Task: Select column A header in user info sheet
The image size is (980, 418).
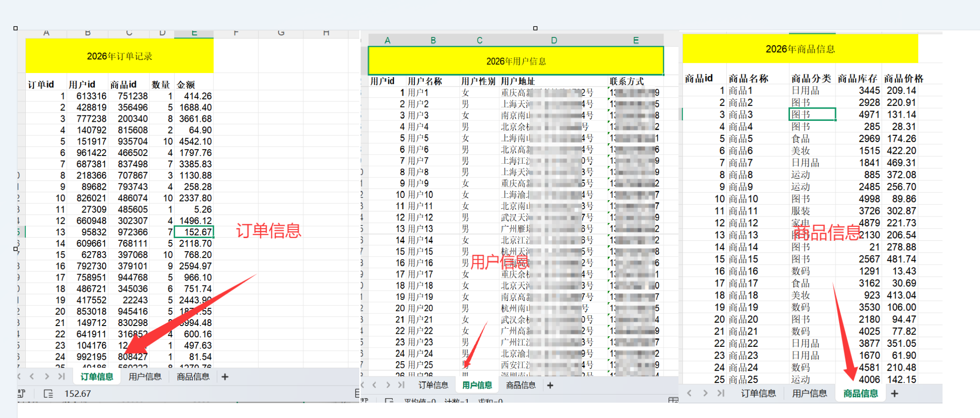Action: click(387, 40)
